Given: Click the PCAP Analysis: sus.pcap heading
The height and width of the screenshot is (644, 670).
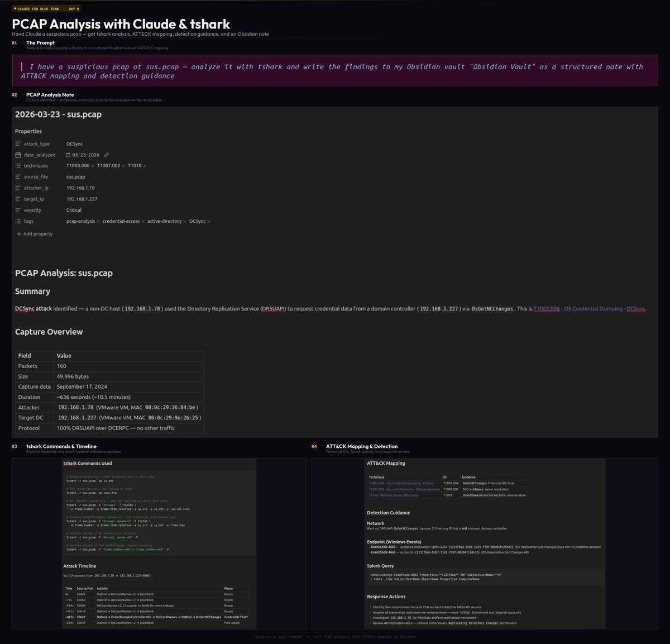Looking at the screenshot, I should click(64, 273).
